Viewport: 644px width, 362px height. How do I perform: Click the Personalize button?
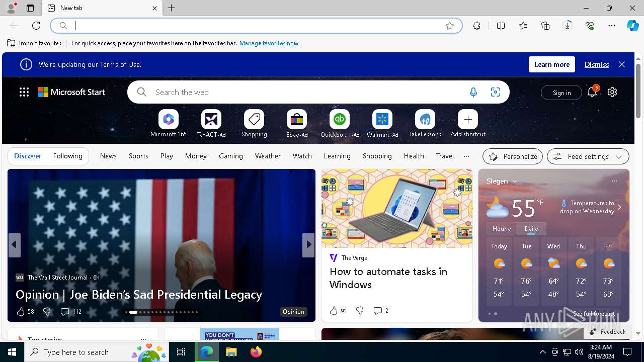pyautogui.click(x=513, y=156)
